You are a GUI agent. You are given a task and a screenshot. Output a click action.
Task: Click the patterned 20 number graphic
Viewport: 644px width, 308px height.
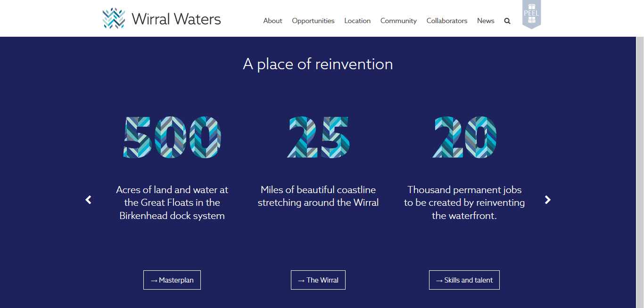coord(464,137)
